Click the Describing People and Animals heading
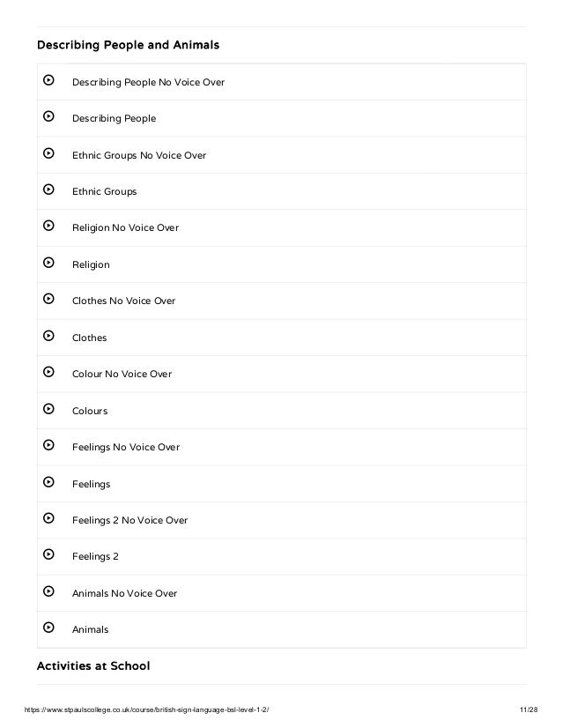Screen dimensions: 562x728 [128, 44]
